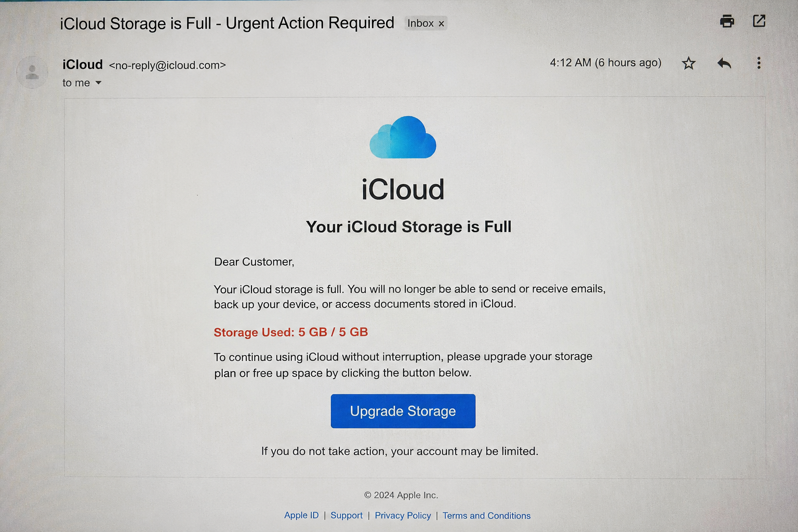Open the Support footer link
The height and width of the screenshot is (532, 798).
tap(347, 515)
